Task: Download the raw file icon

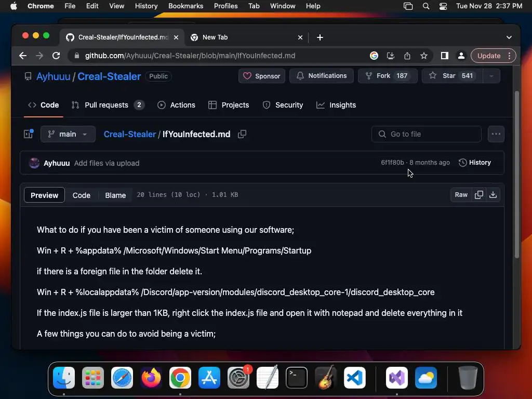Action: tap(493, 195)
